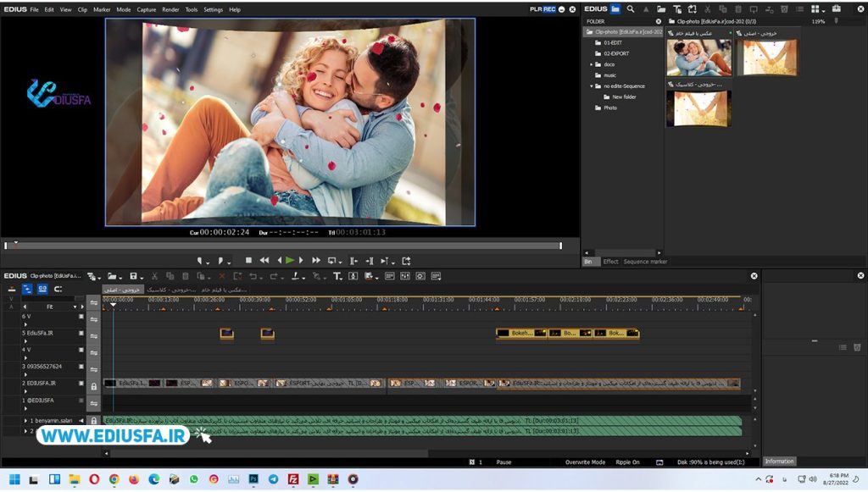The image size is (868, 492).
Task: Toggle the 5 EdiuSFa.IR track video mute box
Action: point(81,334)
